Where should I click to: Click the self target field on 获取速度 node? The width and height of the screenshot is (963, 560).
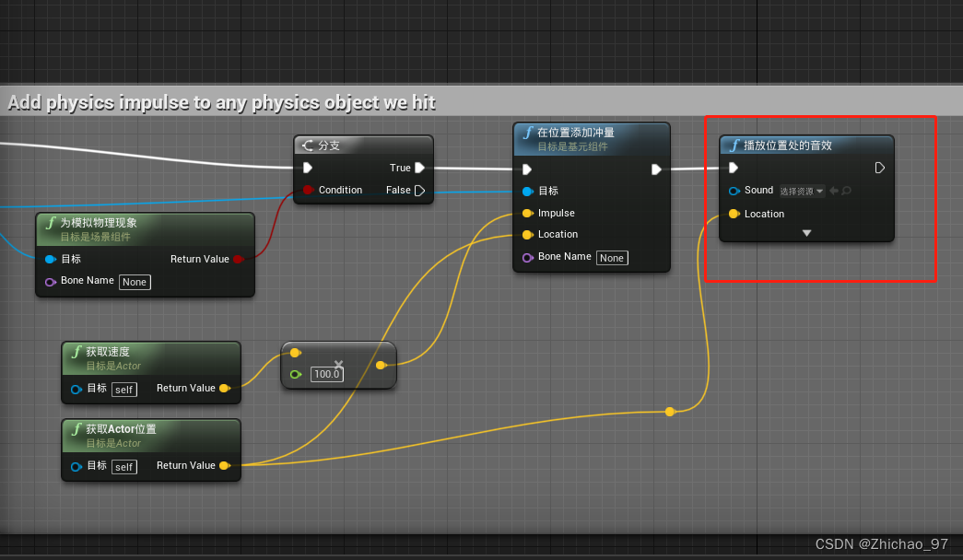[123, 389]
